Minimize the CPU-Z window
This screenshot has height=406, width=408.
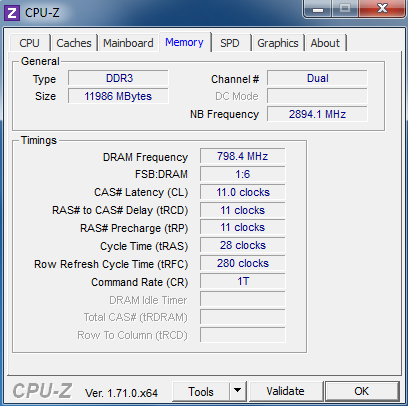point(317,9)
